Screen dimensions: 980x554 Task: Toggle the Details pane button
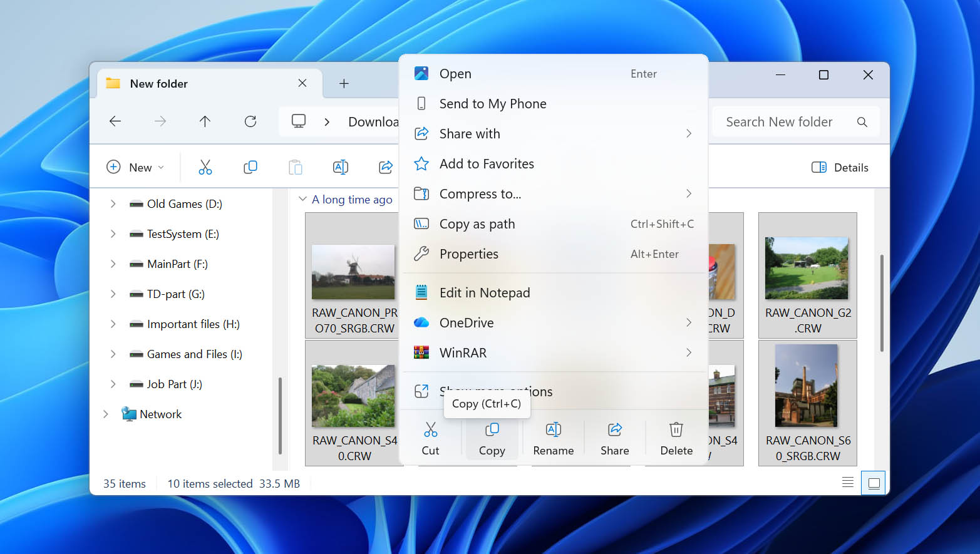840,167
